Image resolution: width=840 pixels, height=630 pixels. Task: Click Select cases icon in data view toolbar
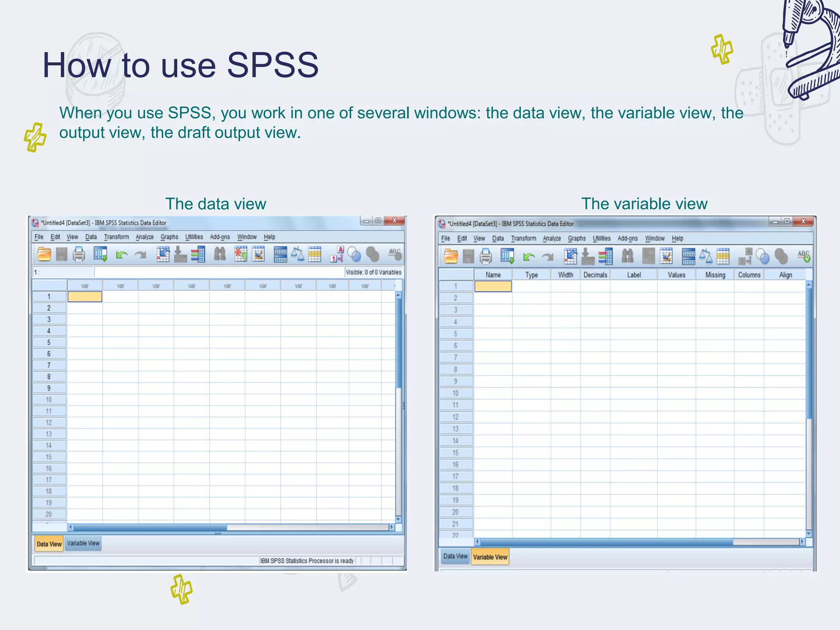pyautogui.click(x=315, y=254)
